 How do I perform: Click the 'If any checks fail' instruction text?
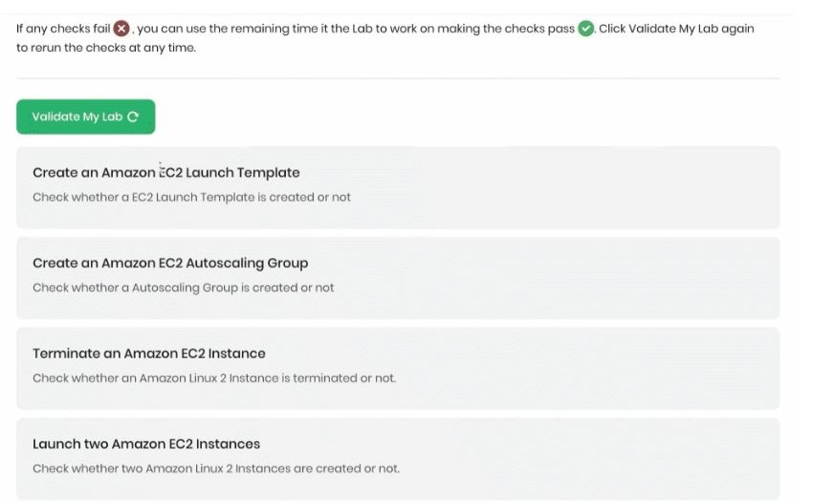[x=63, y=29]
